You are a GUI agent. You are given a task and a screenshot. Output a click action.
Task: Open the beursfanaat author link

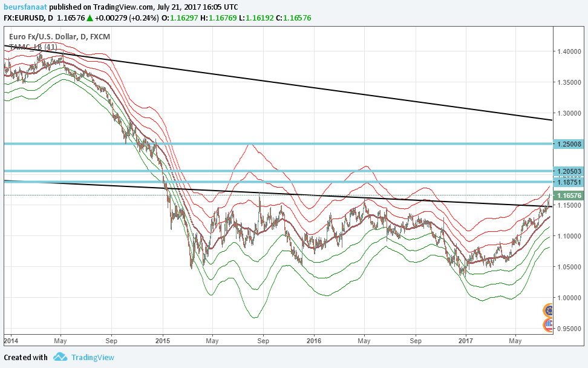pyautogui.click(x=25, y=7)
